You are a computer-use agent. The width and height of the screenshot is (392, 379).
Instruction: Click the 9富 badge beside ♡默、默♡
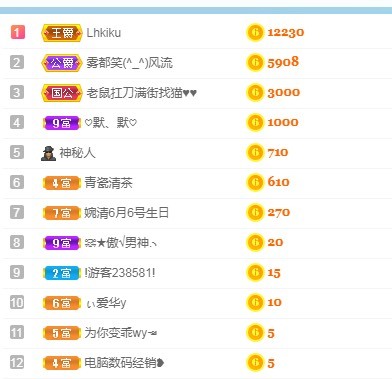[x=62, y=123]
